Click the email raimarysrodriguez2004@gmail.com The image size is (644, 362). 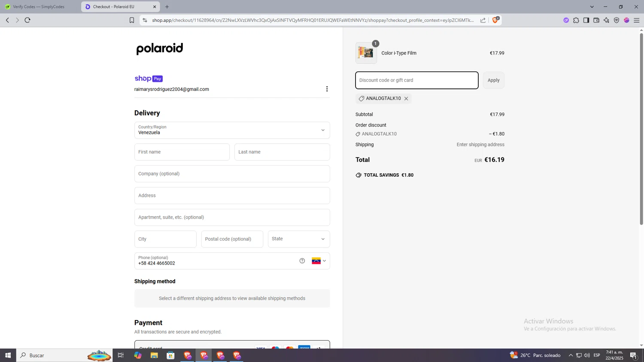172,89
